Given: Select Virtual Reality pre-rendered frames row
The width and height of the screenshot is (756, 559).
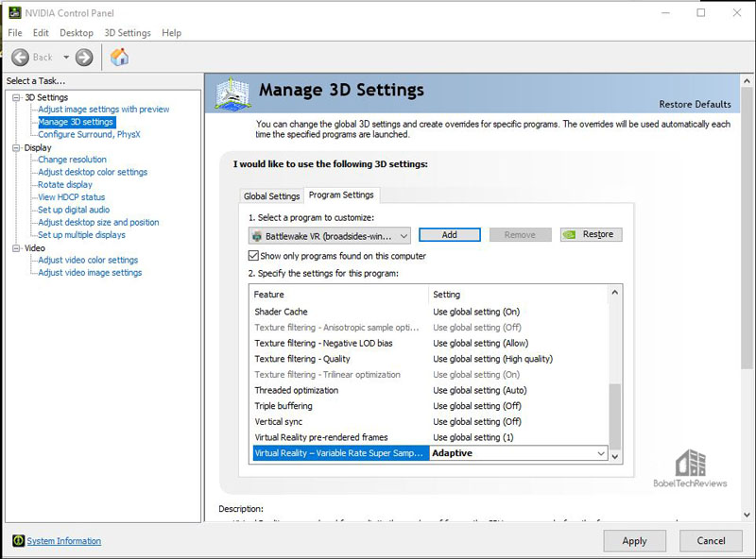Looking at the screenshot, I should pos(430,437).
